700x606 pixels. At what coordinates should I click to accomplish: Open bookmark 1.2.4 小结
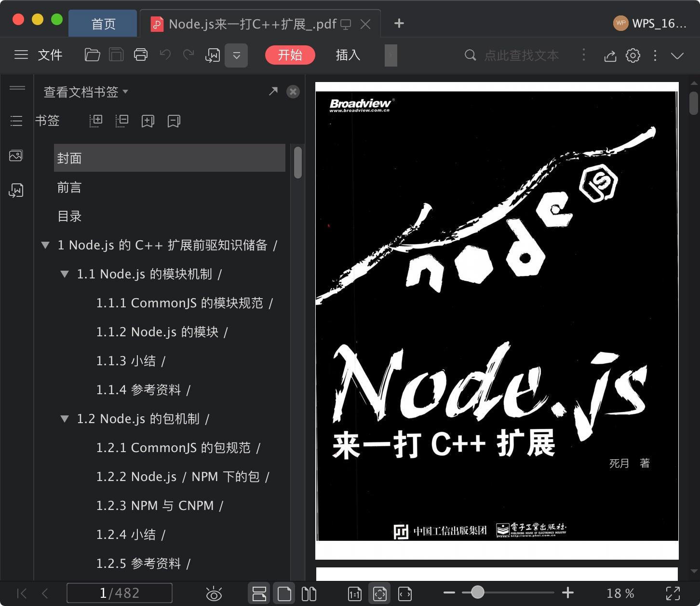coord(131,535)
